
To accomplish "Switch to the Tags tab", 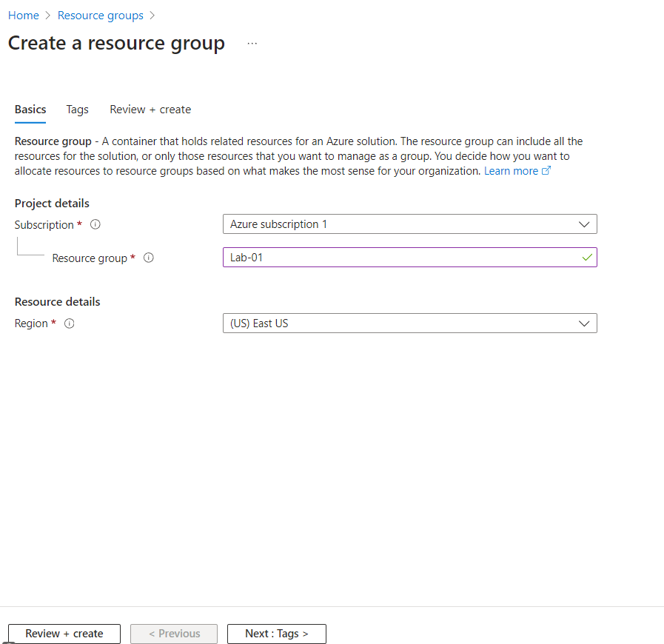I will [x=77, y=110].
